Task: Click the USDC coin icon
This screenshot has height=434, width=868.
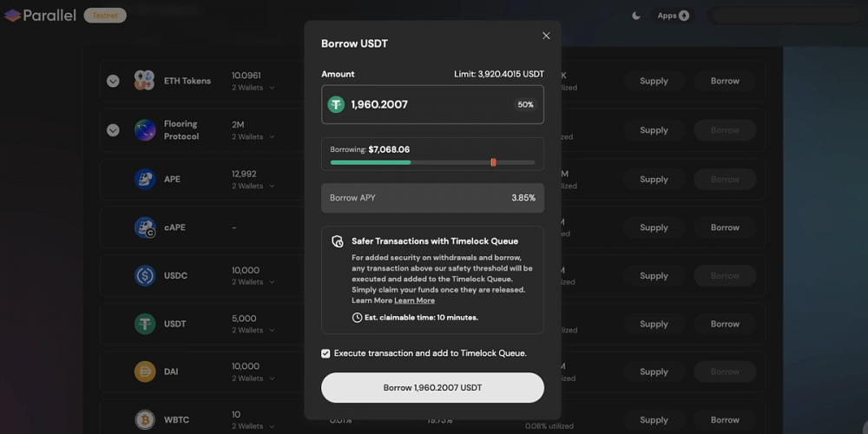Action: 145,276
